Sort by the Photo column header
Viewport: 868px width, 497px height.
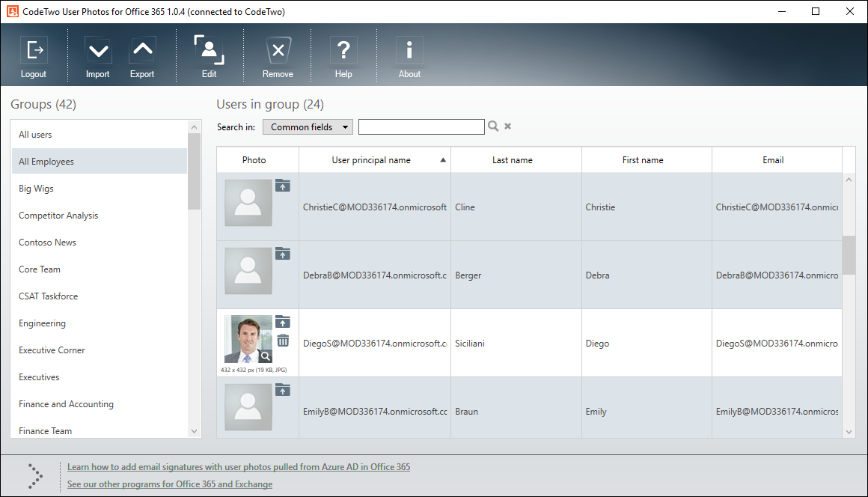click(x=258, y=160)
